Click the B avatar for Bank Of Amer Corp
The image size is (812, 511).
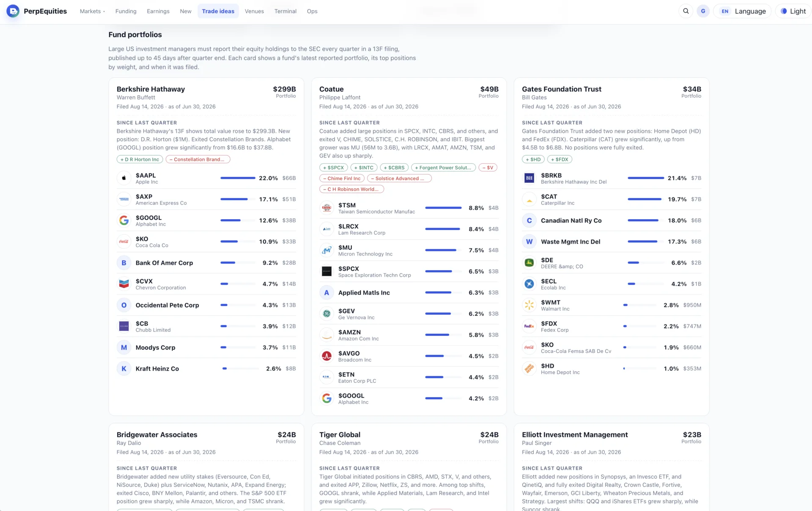coord(124,263)
